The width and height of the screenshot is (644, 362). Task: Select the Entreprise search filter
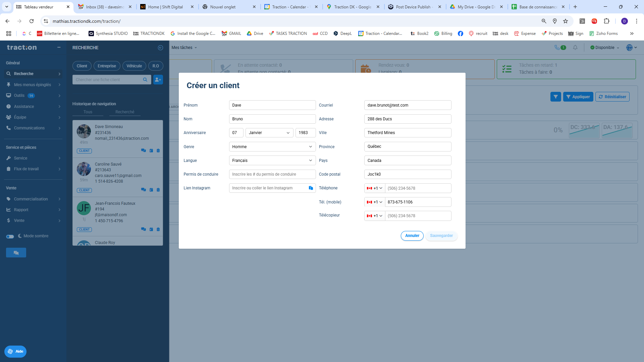(x=107, y=66)
